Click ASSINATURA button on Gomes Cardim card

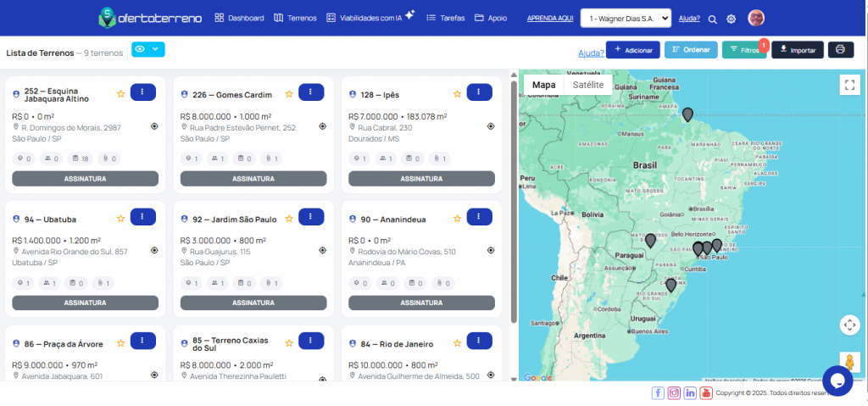click(x=253, y=179)
